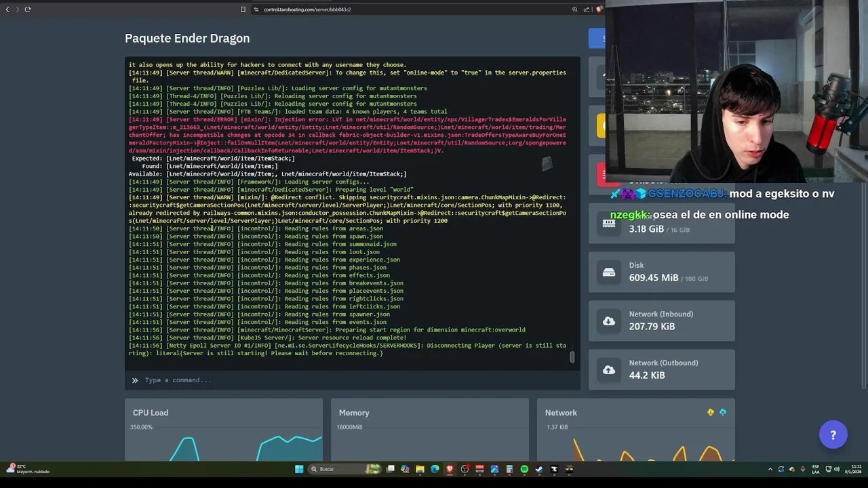This screenshot has height=488, width=868.
Task: Click the red Injection error log line
Action: [x=347, y=135]
